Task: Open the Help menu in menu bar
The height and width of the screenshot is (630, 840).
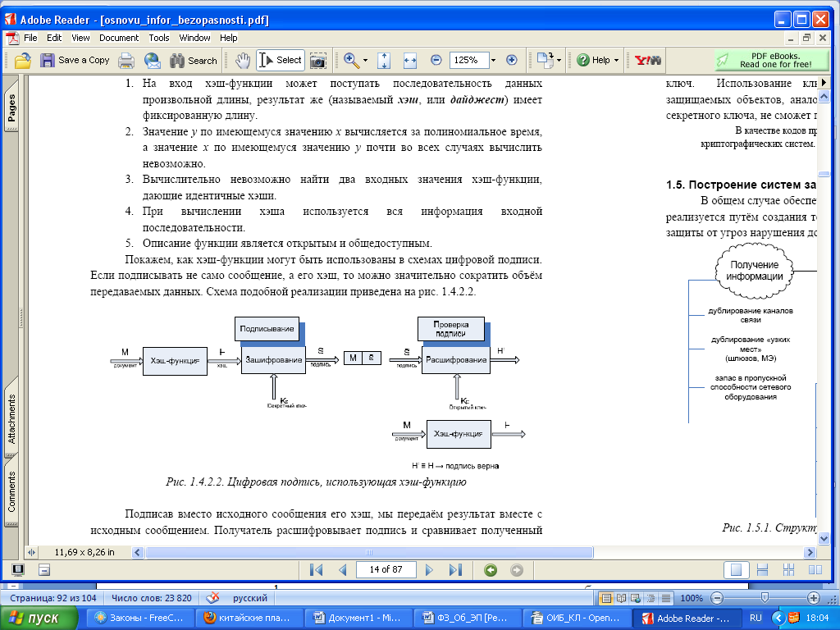Action: pyautogui.click(x=228, y=38)
